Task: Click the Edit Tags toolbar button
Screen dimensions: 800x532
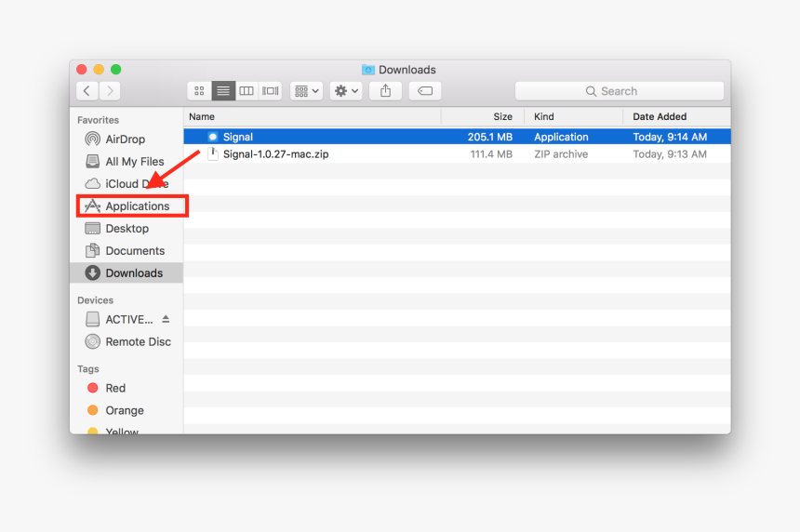Action: [x=425, y=91]
